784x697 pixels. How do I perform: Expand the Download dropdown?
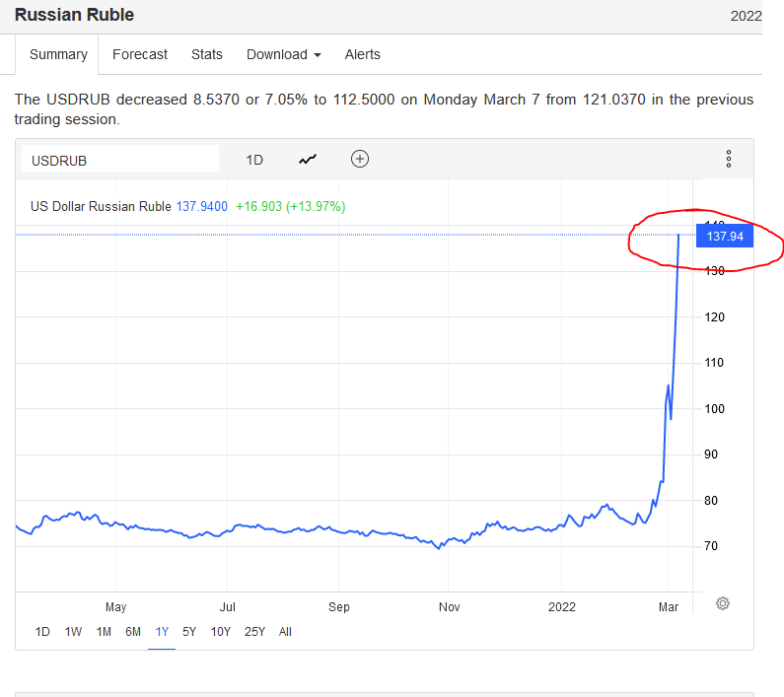[283, 54]
